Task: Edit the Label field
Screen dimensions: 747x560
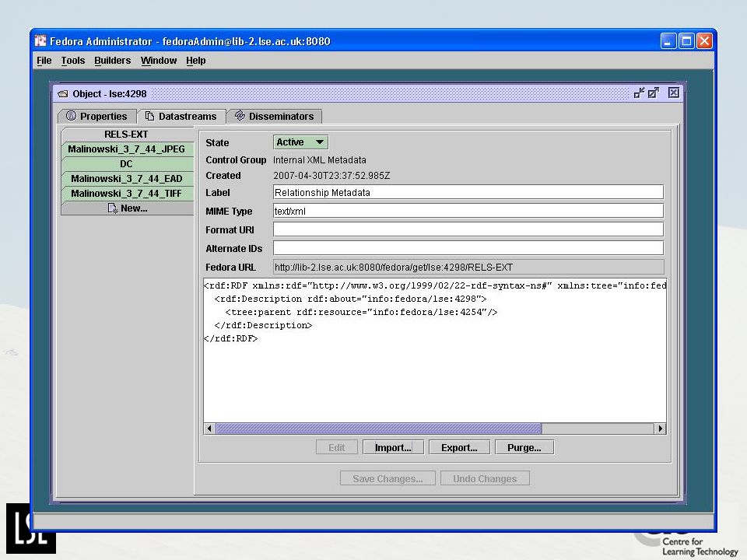Action: click(x=468, y=192)
